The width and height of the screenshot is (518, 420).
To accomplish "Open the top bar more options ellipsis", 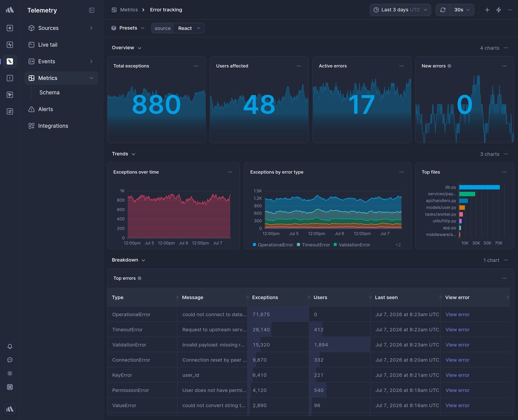I will tap(510, 10).
